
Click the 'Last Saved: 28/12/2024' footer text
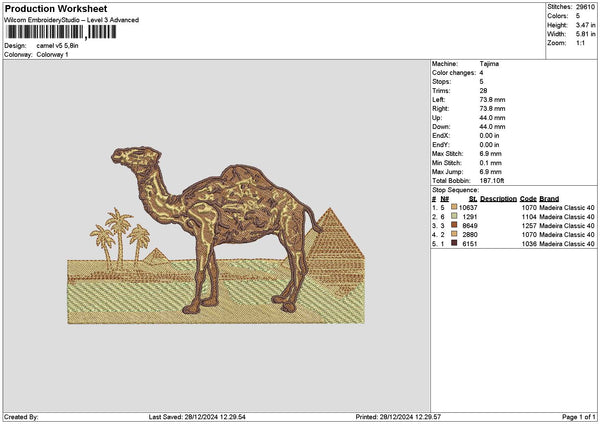197,417
